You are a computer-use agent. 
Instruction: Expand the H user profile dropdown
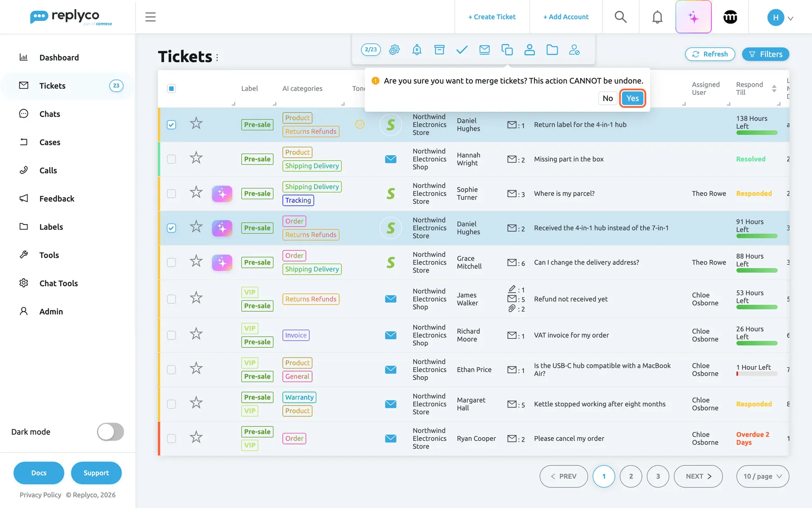pos(780,18)
